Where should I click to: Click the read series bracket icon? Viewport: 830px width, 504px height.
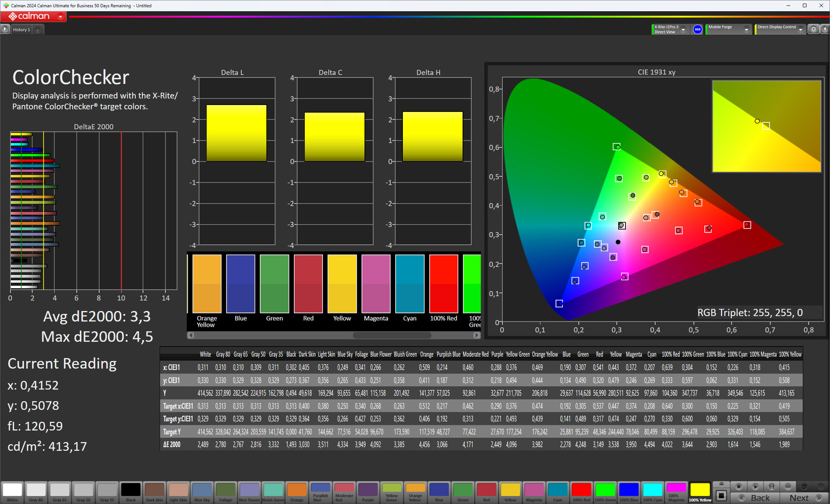coord(772,486)
